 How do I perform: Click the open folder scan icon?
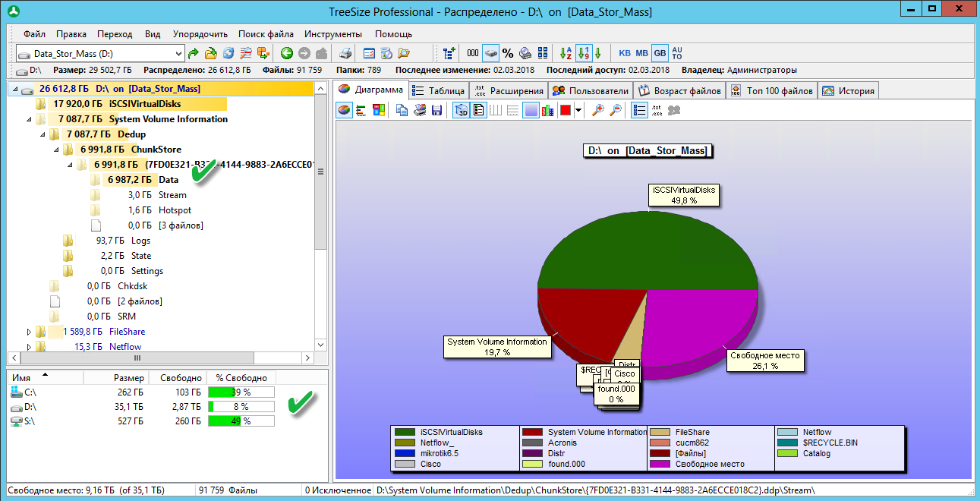tap(211, 53)
